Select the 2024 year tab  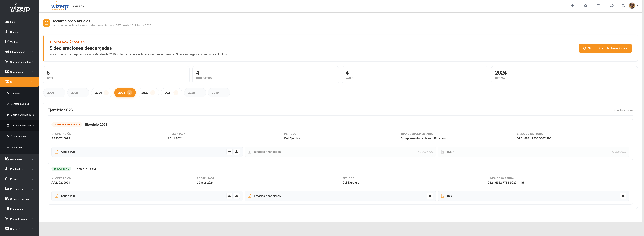(101, 93)
